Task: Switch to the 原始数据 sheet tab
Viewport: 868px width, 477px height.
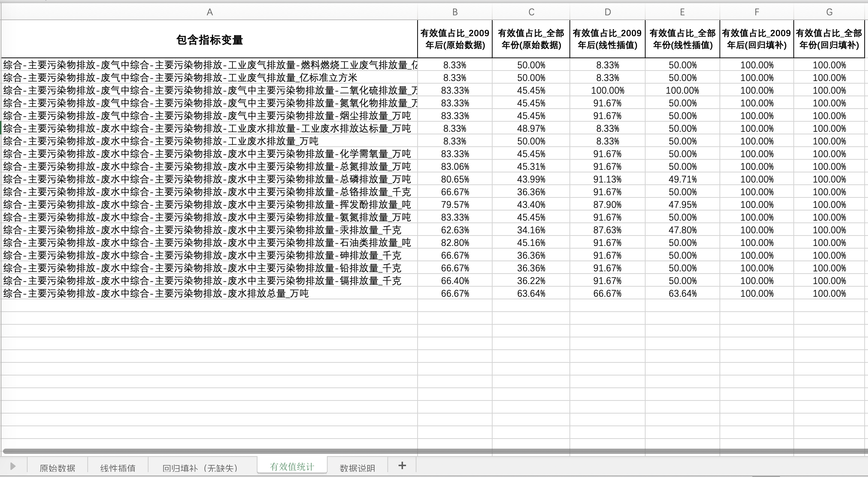Action: [57, 468]
